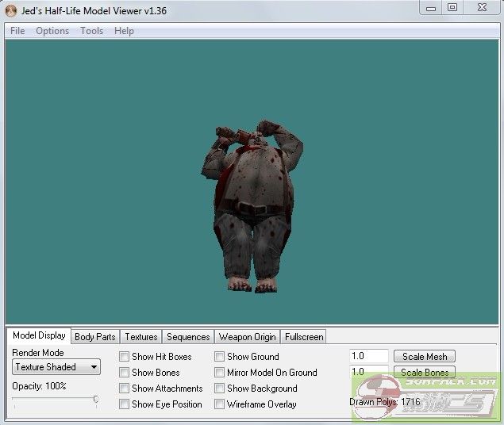The image size is (504, 425).
Task: Switch to the Textures tab
Action: (141, 337)
